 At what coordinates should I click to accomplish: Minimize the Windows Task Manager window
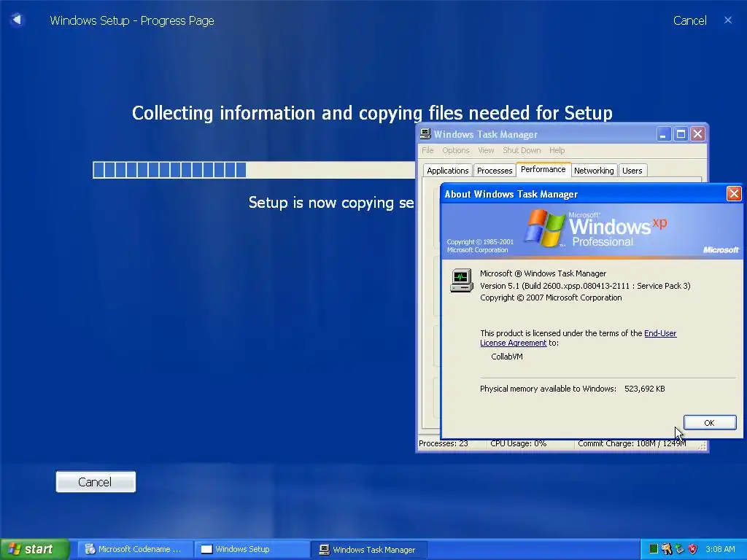tap(664, 134)
